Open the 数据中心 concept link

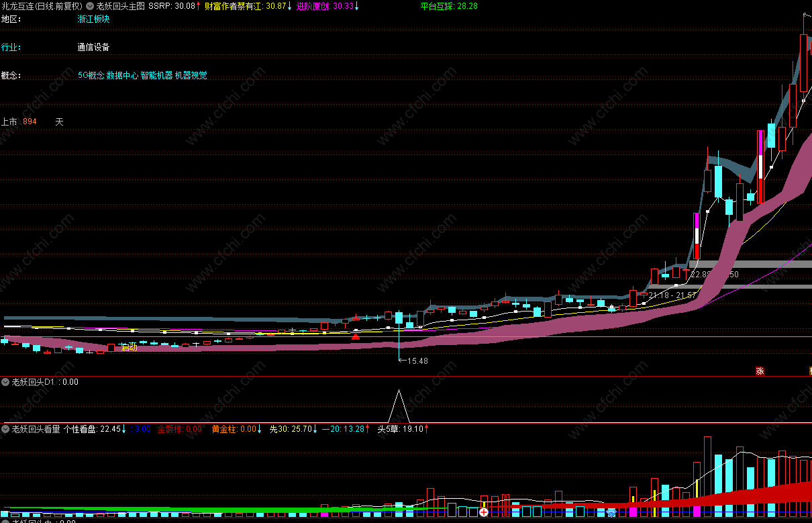tap(121, 75)
